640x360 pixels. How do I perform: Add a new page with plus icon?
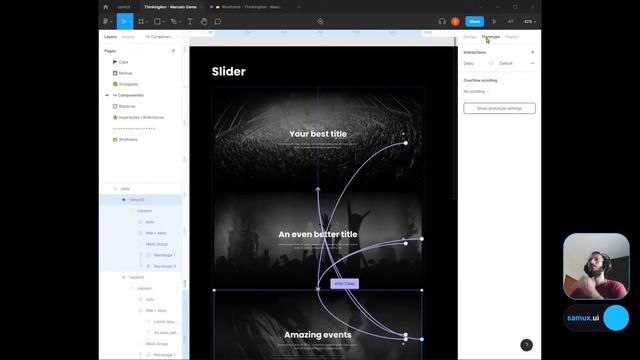173,51
